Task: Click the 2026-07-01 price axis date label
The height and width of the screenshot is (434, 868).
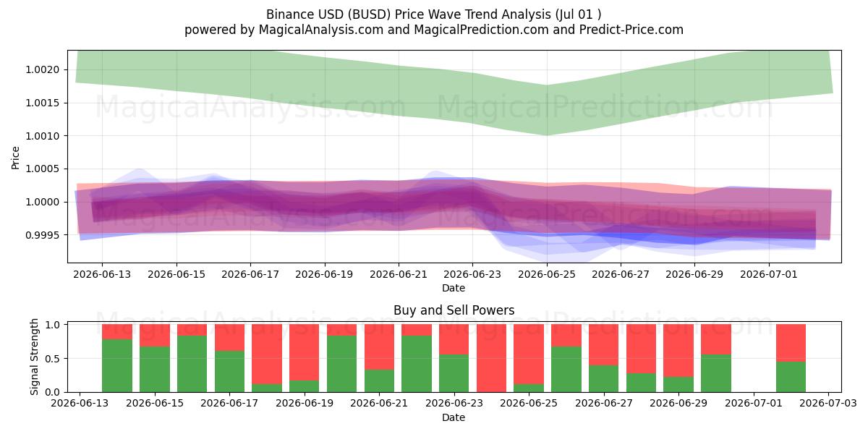Action: (x=769, y=275)
